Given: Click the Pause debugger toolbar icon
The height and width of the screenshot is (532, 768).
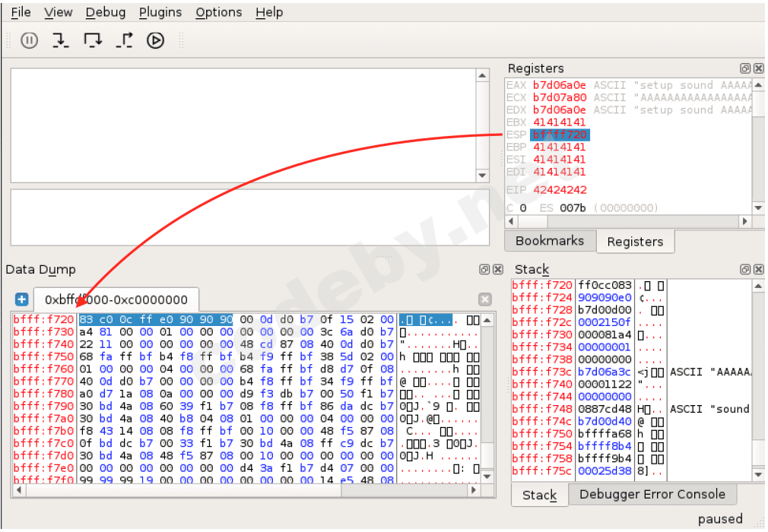Looking at the screenshot, I should pos(29,40).
